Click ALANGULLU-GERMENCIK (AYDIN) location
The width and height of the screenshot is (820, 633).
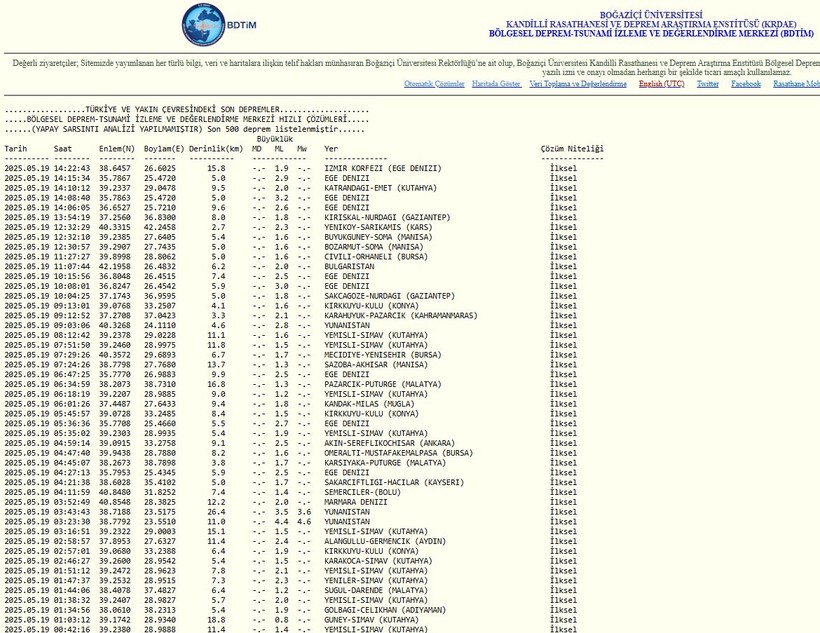(385, 541)
